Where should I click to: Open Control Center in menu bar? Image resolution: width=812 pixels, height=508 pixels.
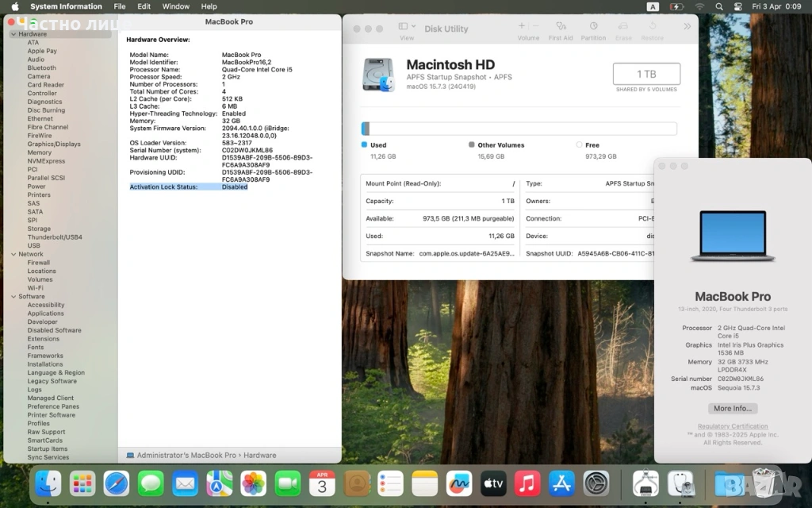(x=737, y=6)
